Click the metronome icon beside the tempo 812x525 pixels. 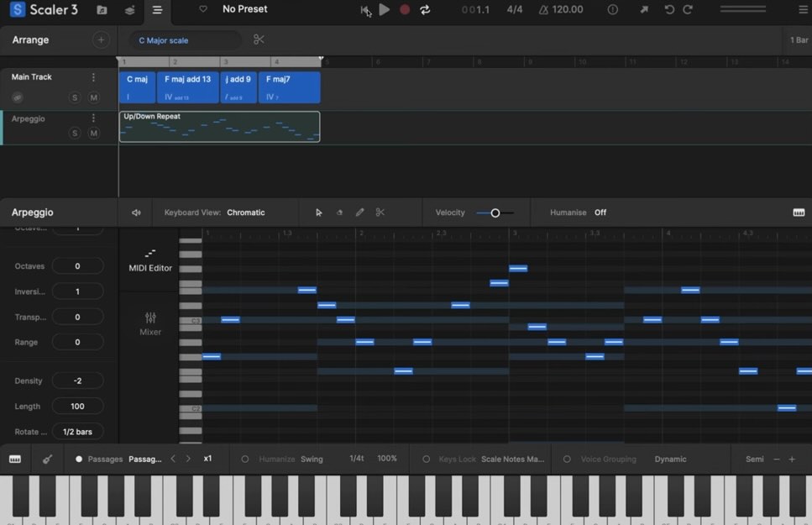click(543, 10)
